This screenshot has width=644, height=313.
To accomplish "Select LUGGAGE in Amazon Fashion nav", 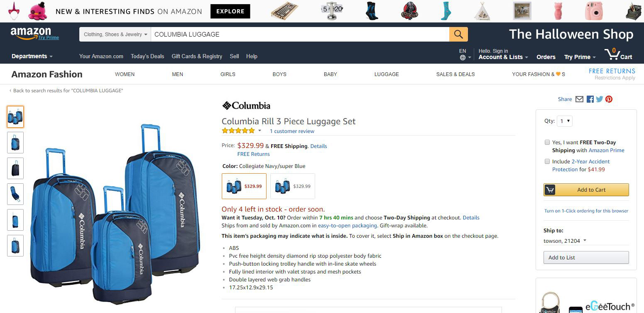I will pos(387,74).
